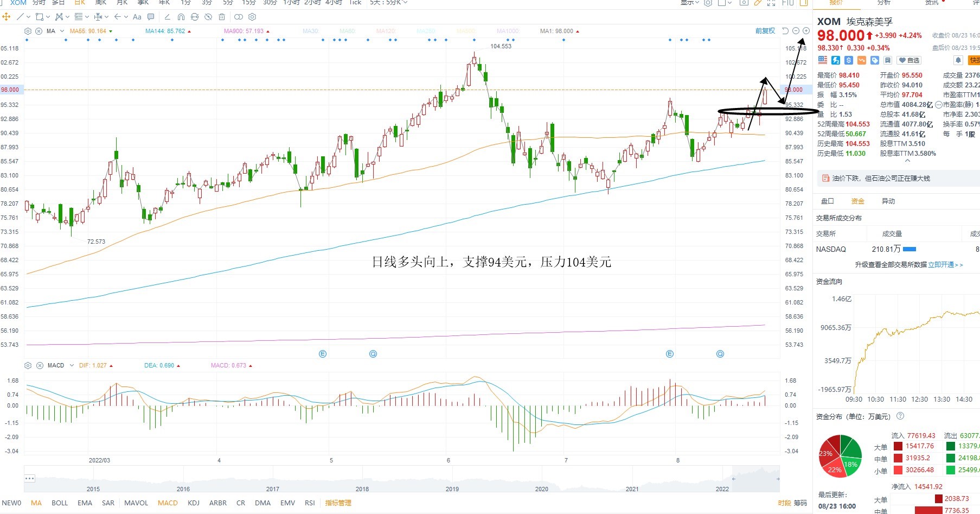Click the US flag market icon

tap(823, 60)
